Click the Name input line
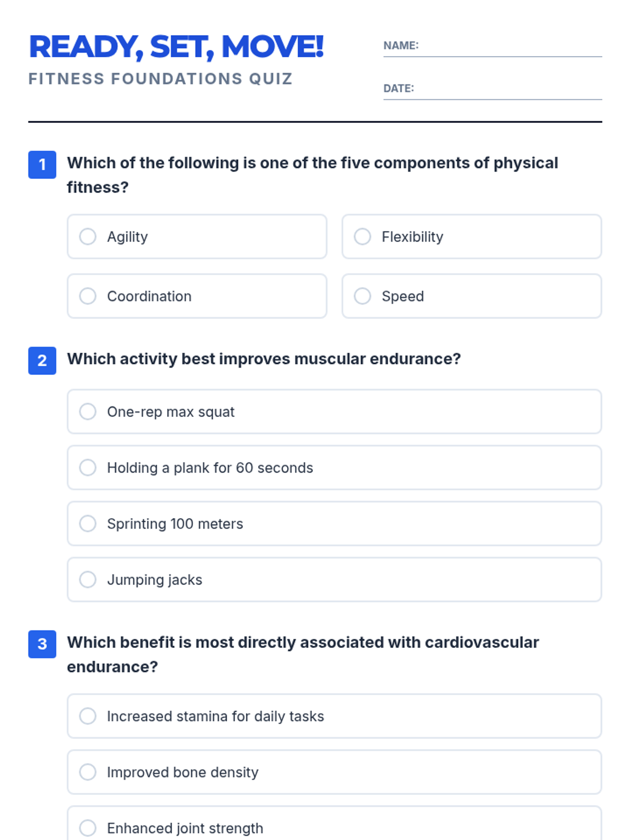This screenshot has height=840, width=630. (x=509, y=47)
